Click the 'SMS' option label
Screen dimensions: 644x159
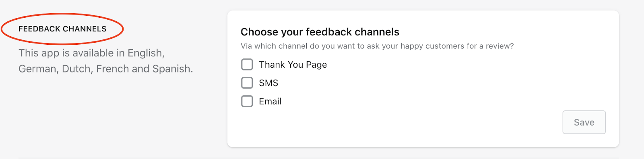point(268,83)
